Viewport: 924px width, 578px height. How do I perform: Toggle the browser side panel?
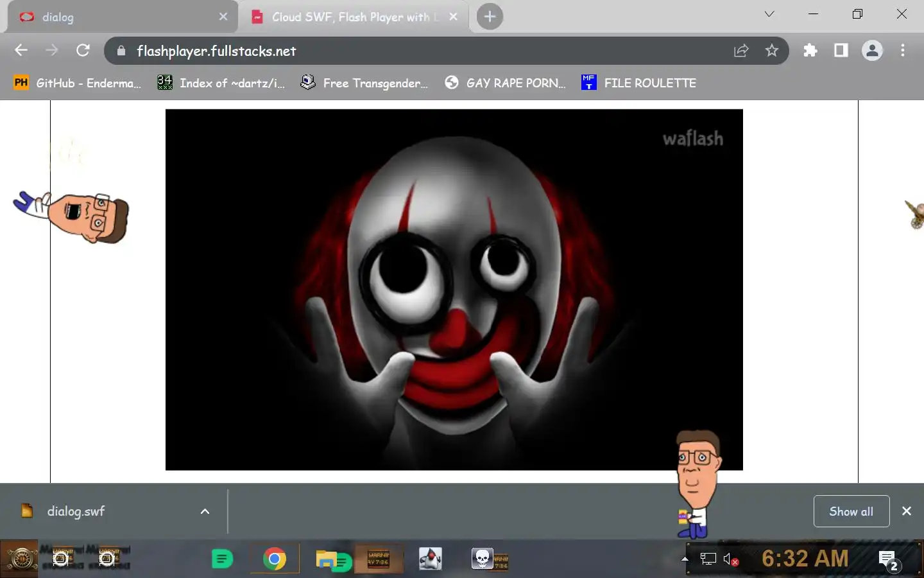coord(841,51)
